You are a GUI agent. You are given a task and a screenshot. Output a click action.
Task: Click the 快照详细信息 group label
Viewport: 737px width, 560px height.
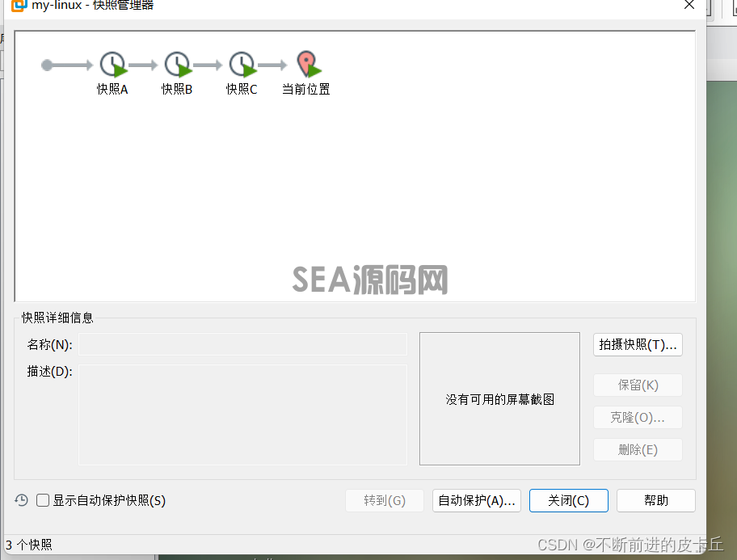pyautogui.click(x=57, y=318)
